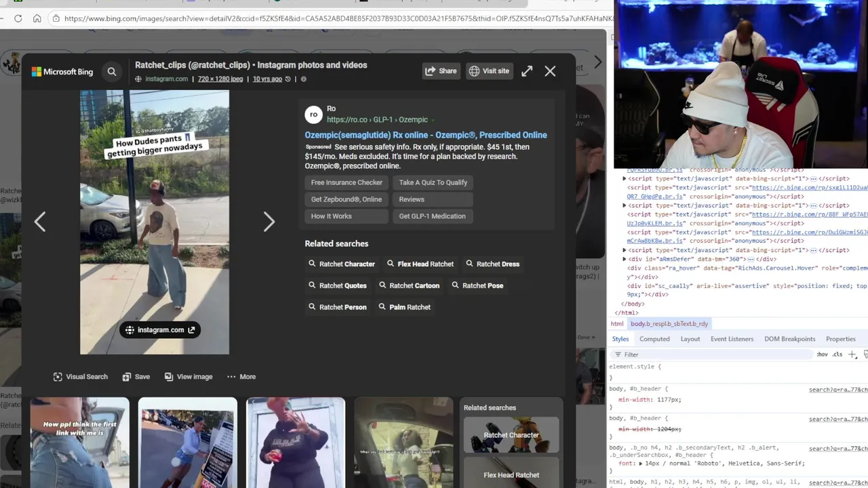Viewport: 868px width, 488px height.
Task: Move the top carousel right with its arrow
Action: [x=597, y=62]
